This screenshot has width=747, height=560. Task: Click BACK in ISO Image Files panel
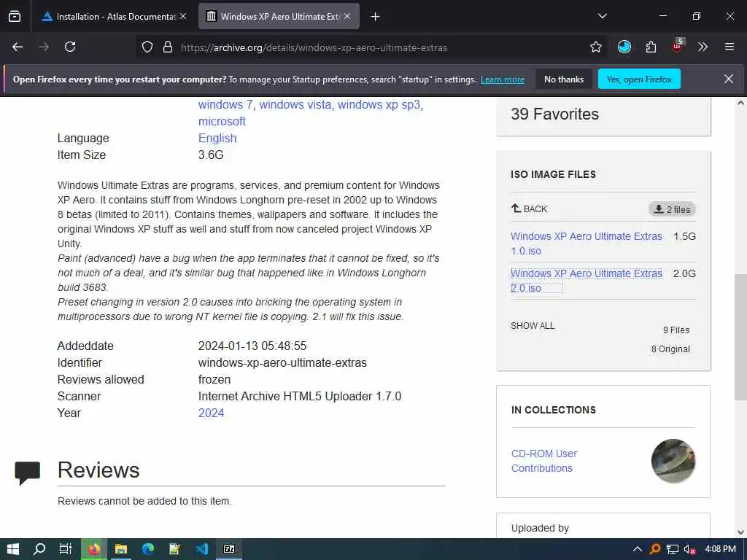tap(530, 209)
